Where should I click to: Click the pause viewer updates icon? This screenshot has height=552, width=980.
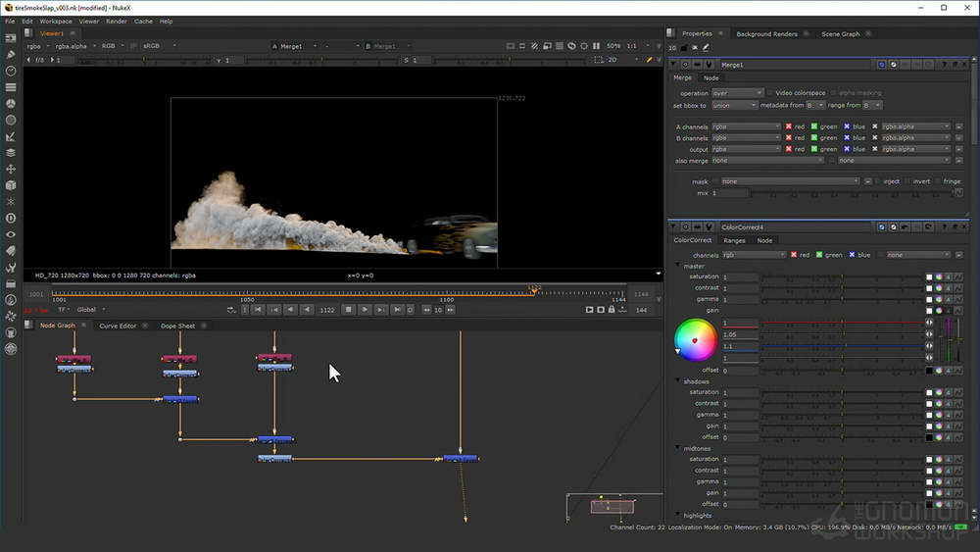tap(596, 46)
